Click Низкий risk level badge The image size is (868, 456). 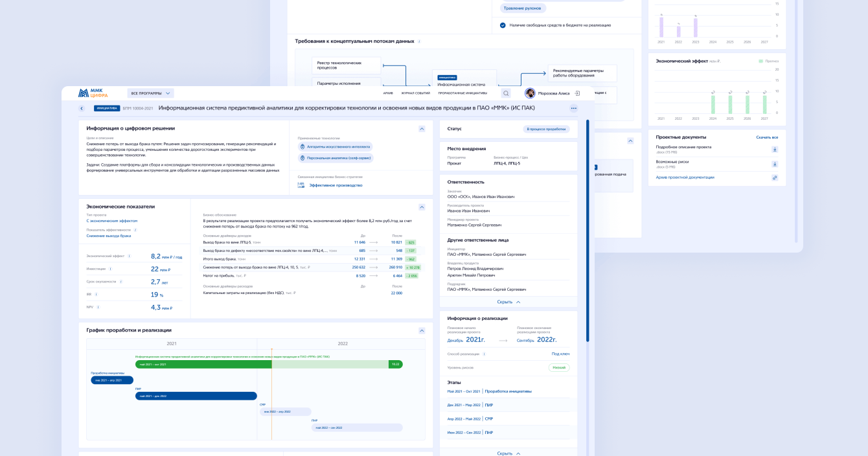559,367
